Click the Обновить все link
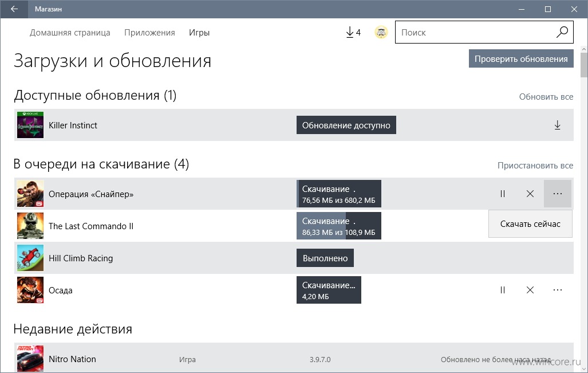Viewport: 588px width, 373px height. (546, 96)
